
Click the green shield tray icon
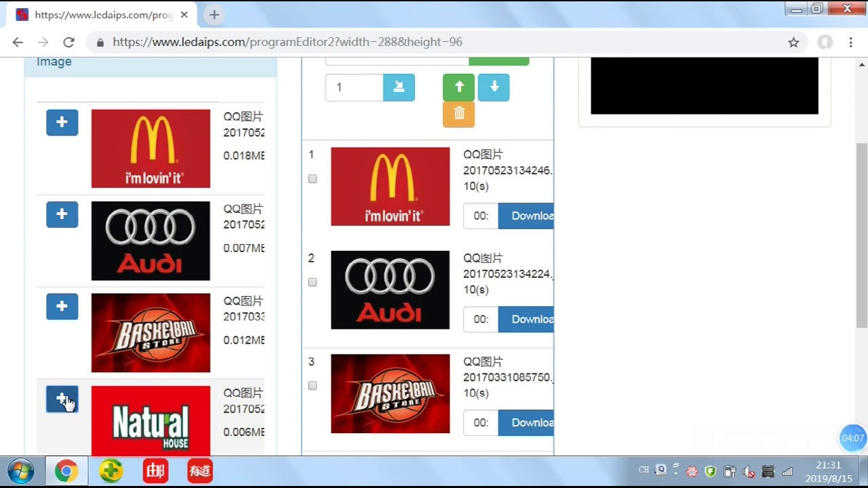point(711,471)
